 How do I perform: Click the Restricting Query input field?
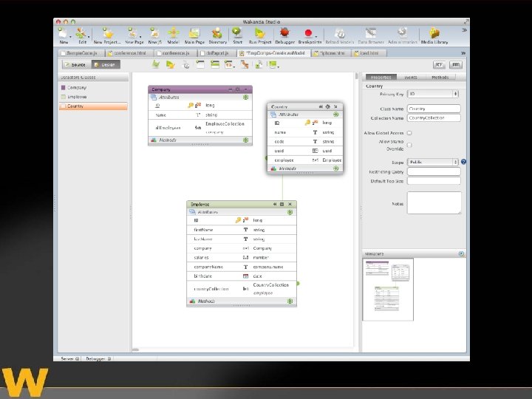tap(434, 171)
